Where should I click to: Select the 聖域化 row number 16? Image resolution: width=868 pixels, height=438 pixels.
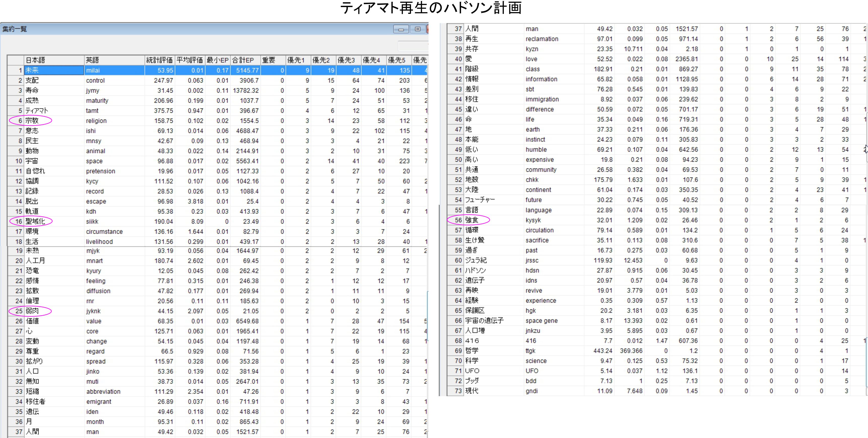click(18, 222)
